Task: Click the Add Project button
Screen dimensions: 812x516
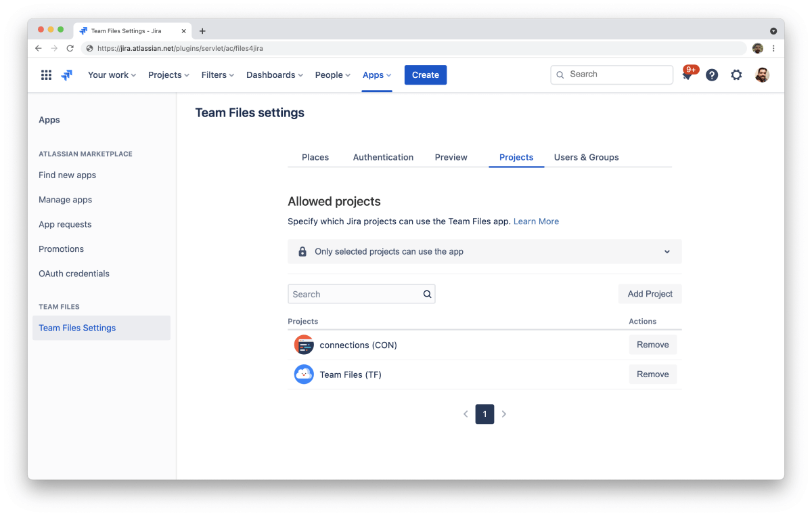Action: [x=650, y=294]
